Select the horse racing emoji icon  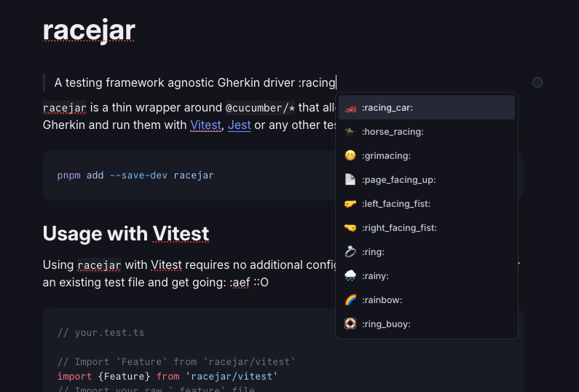(x=350, y=132)
